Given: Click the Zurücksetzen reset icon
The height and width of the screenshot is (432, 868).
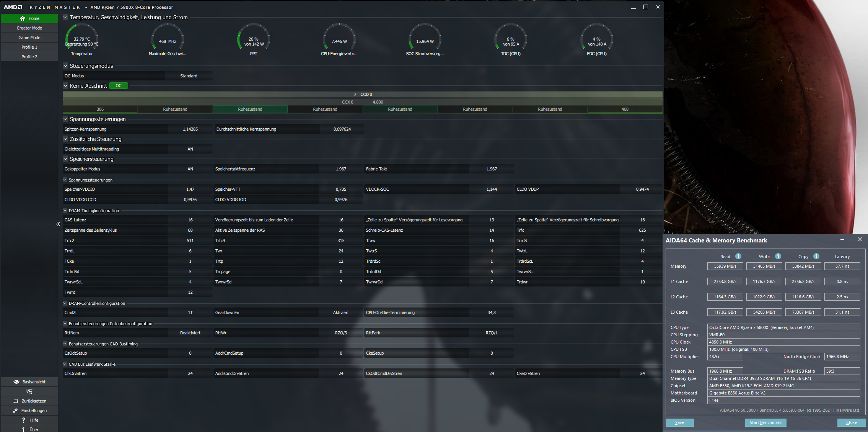Looking at the screenshot, I should click(x=29, y=401).
